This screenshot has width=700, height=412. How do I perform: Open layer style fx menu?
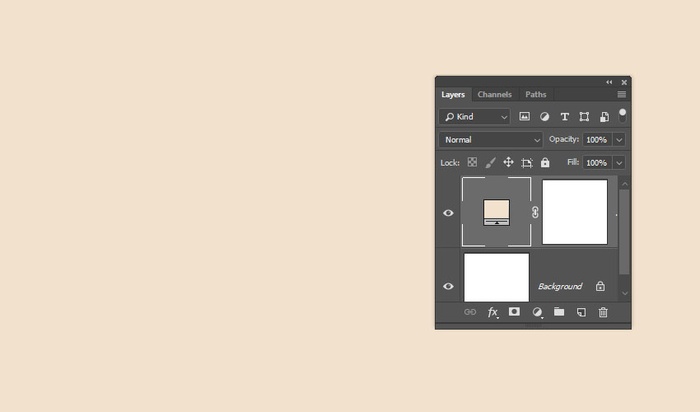492,312
